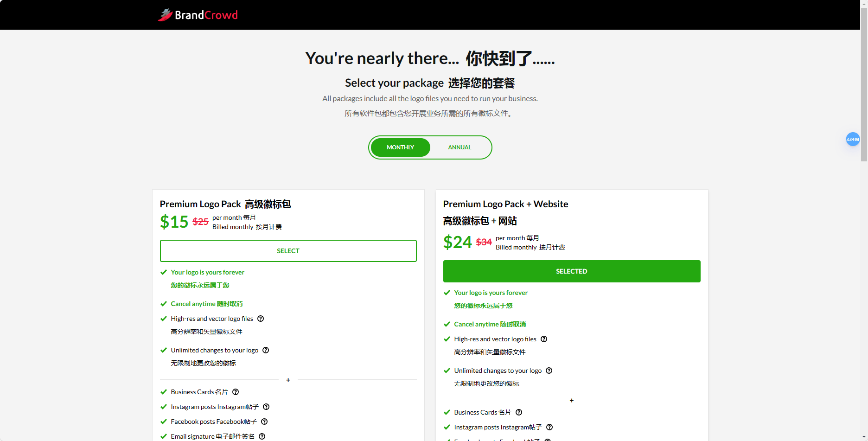
Task: Click the scrollbar down arrow
Action: click(864, 437)
